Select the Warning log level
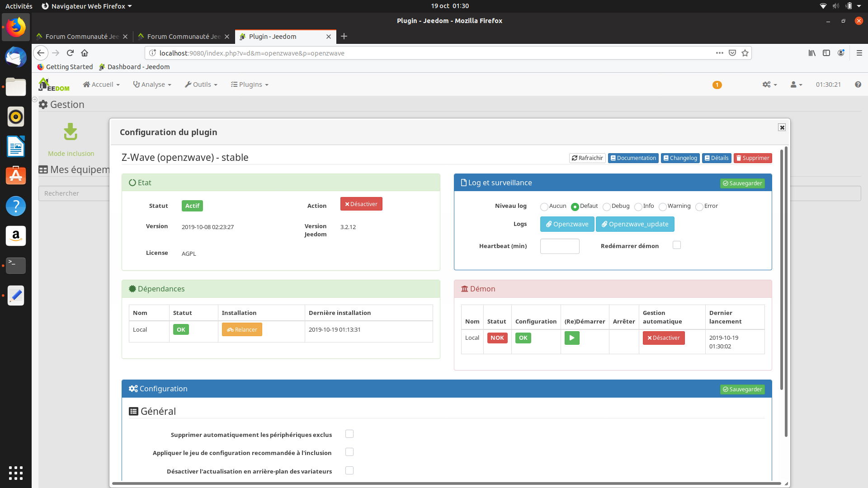 pyautogui.click(x=663, y=206)
